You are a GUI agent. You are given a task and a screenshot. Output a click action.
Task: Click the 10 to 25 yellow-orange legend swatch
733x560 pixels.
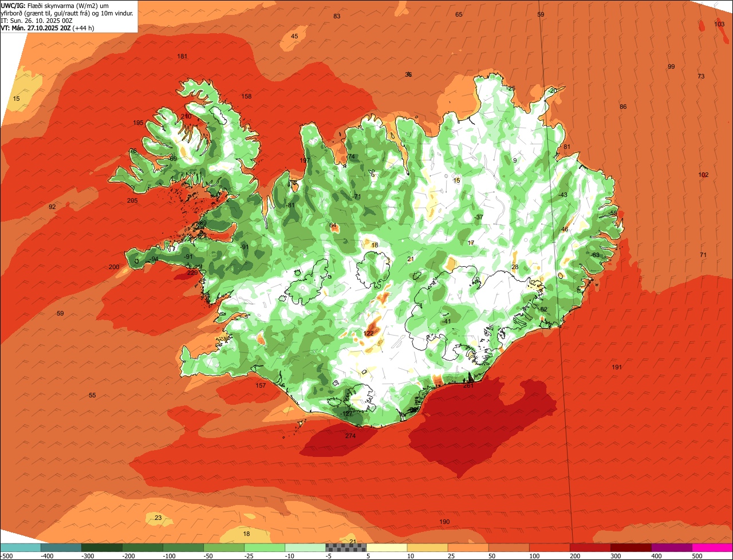(427, 547)
